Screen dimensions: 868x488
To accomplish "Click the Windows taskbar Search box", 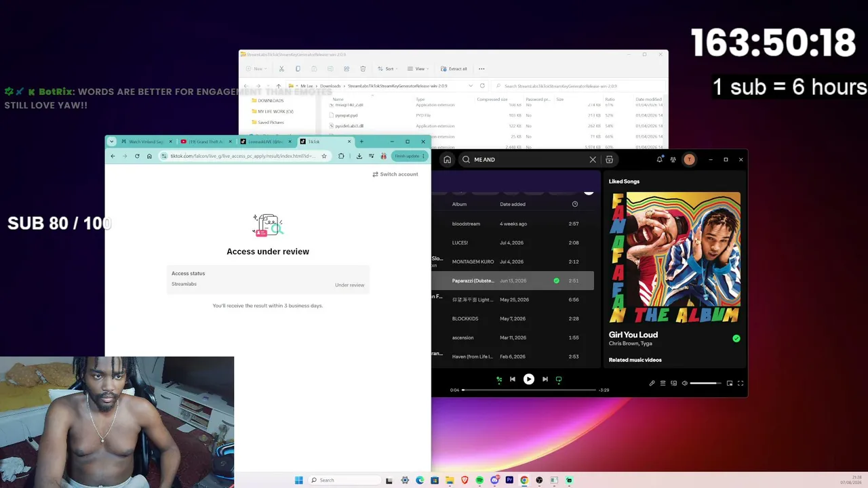I will tap(345, 480).
